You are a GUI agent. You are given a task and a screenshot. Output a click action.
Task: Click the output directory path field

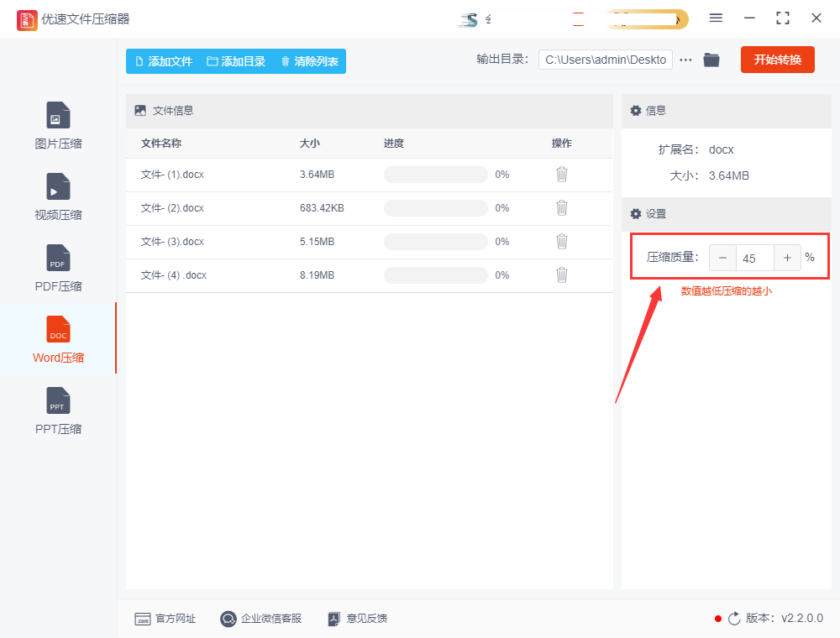click(605, 60)
